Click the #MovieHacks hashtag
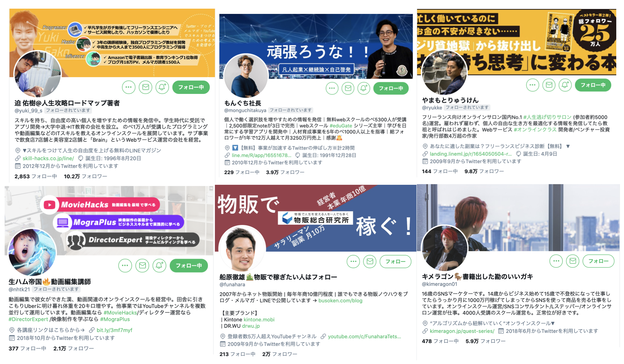This screenshot has width=624, height=364. 120,312
